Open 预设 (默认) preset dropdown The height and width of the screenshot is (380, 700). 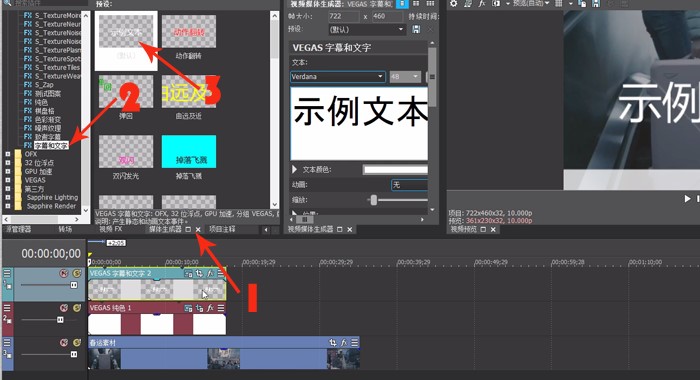(367, 29)
